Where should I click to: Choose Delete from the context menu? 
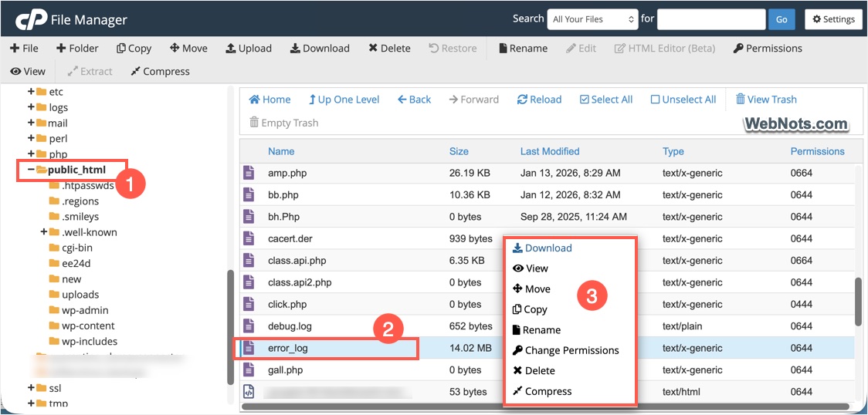point(534,371)
